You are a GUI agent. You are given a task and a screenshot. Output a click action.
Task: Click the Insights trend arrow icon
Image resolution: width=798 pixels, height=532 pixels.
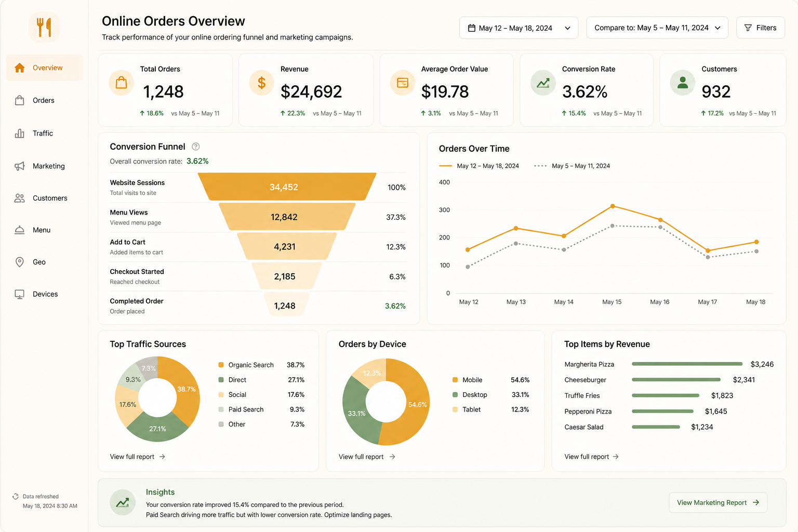click(123, 503)
